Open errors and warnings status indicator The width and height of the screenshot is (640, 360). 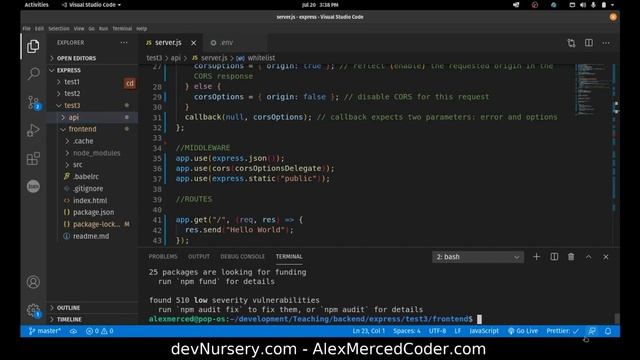tap(100, 331)
